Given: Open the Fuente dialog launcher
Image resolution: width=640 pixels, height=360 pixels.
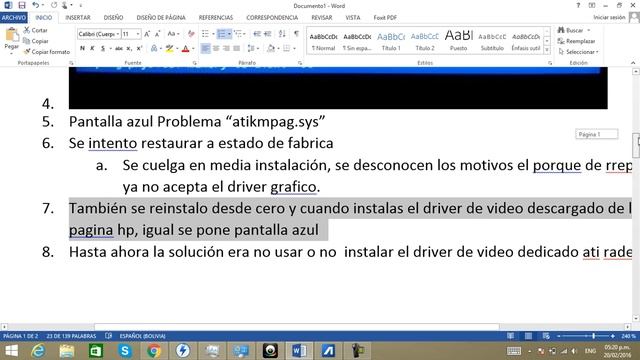Looking at the screenshot, I should pos(194,63).
